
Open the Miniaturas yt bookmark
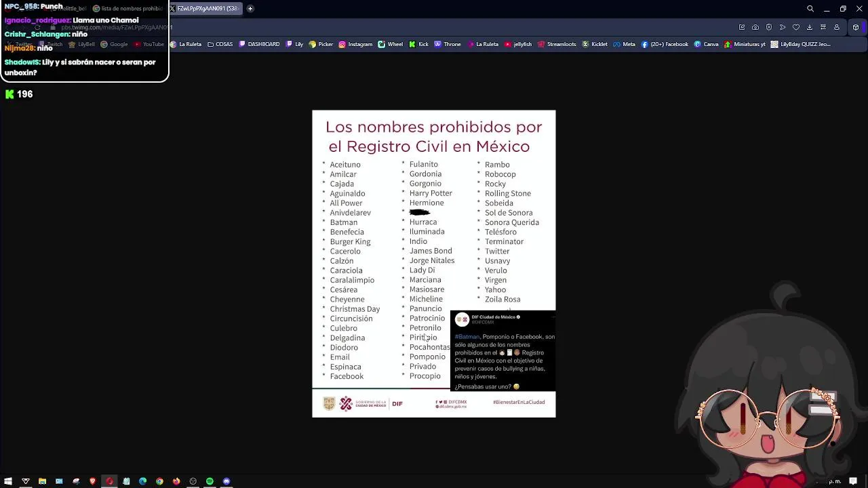745,44
